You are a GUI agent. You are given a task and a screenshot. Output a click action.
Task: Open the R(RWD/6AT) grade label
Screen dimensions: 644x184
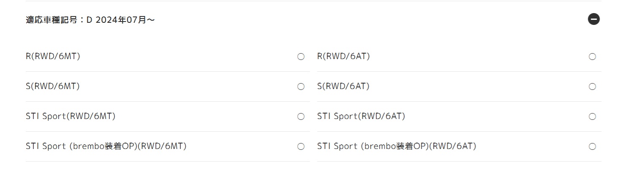click(x=343, y=56)
